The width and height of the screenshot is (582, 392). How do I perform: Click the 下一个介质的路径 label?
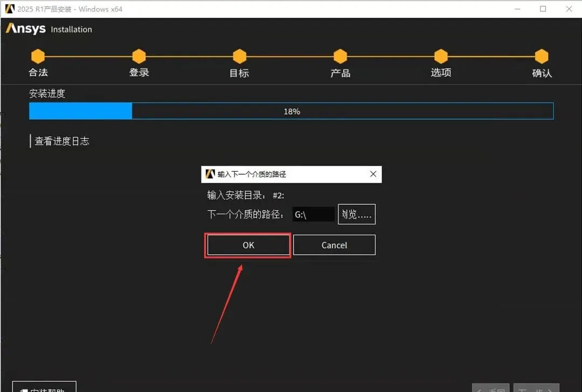click(x=246, y=214)
